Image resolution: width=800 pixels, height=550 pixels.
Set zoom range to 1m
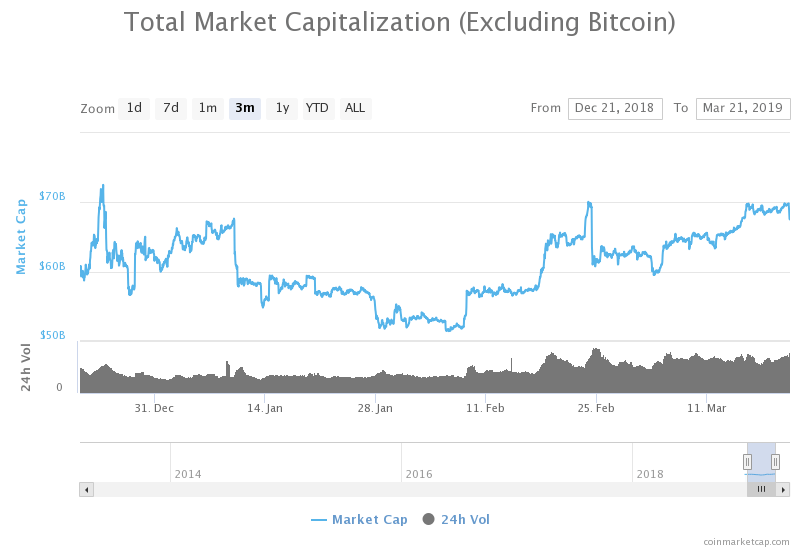208,108
